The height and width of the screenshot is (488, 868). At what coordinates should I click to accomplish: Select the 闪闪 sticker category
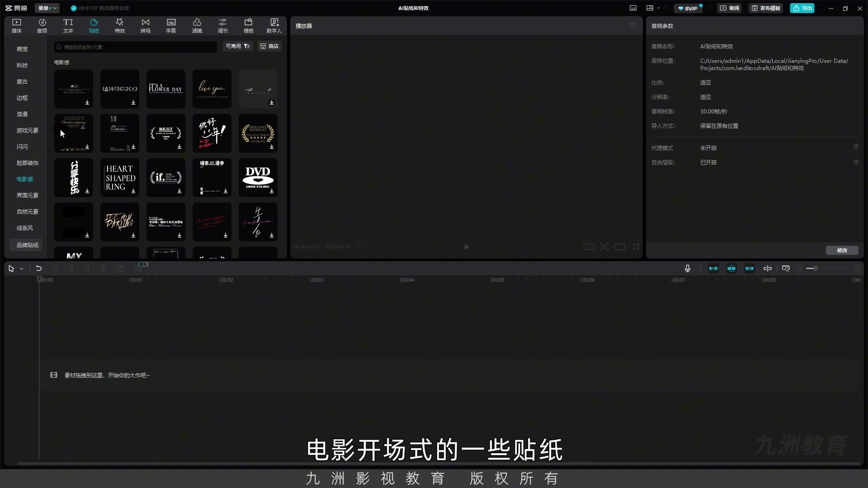[x=22, y=146]
